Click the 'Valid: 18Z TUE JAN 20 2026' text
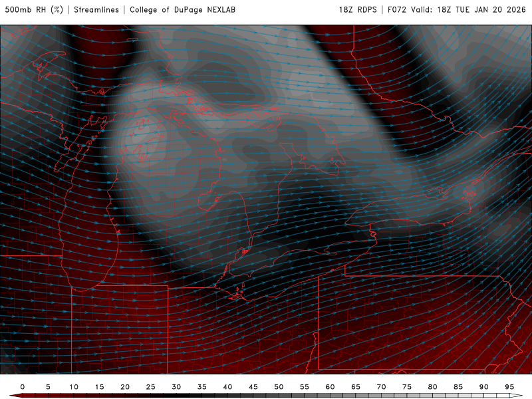Screen dimensions: 532x399 click(x=468, y=10)
